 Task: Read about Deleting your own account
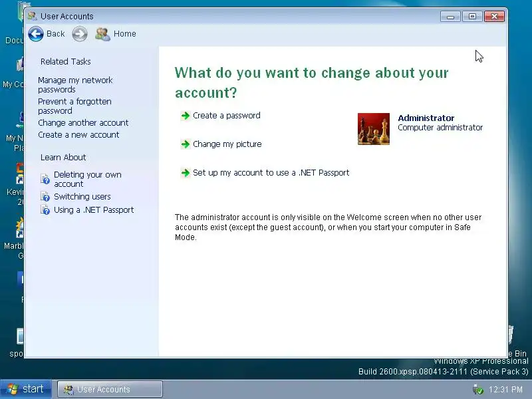point(88,179)
